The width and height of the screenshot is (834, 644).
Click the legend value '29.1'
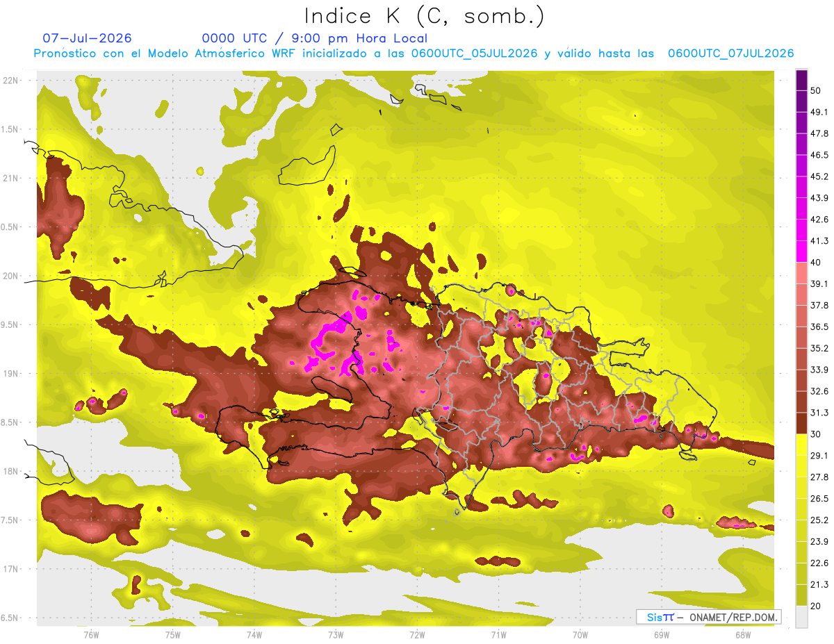819,456
